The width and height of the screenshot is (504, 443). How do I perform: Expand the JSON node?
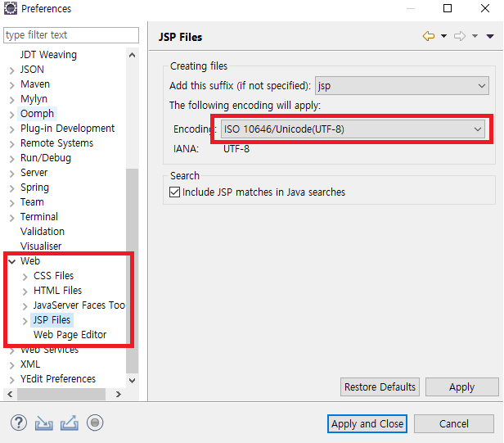tap(12, 70)
